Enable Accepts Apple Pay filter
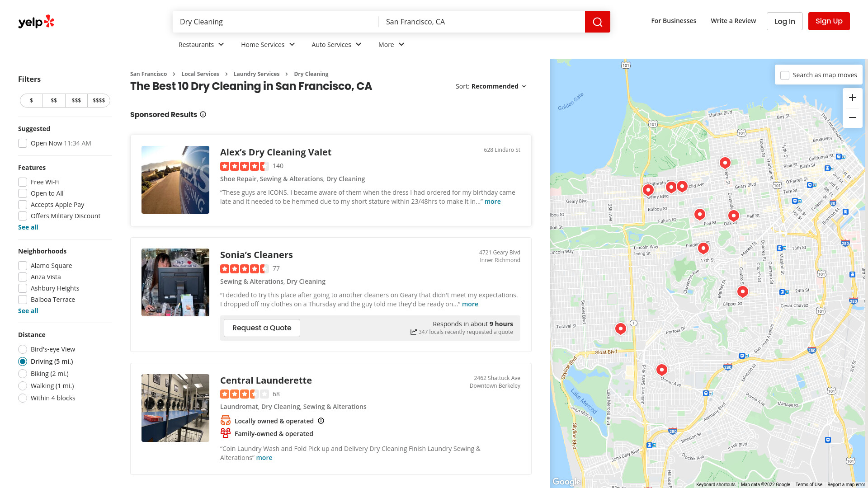The height and width of the screenshot is (488, 868). click(x=23, y=205)
